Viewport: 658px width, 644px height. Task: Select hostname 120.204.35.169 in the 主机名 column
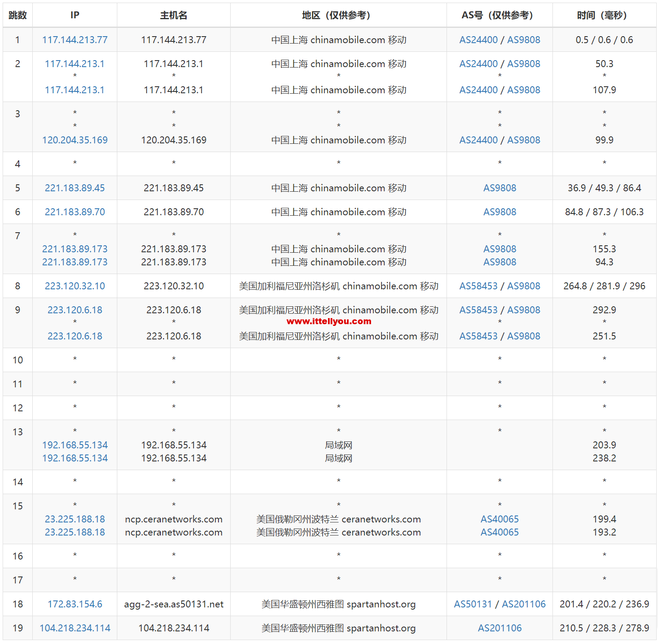tap(174, 140)
